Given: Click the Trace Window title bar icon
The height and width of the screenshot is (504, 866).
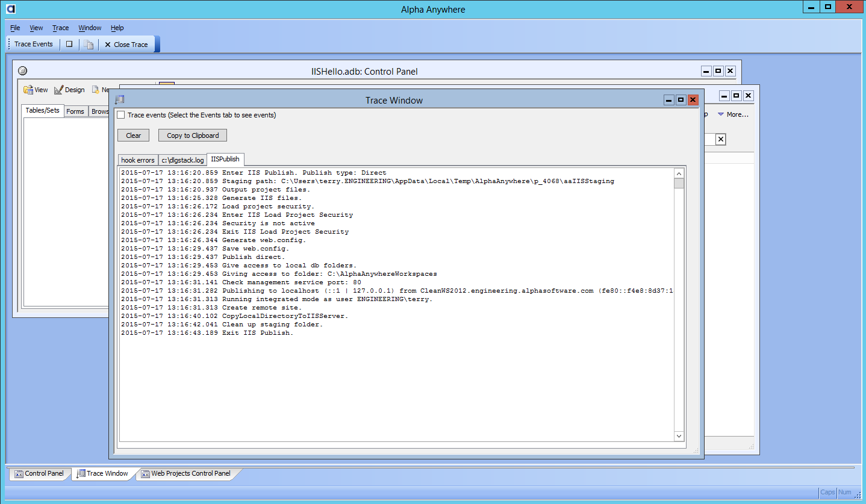Looking at the screenshot, I should (x=119, y=100).
